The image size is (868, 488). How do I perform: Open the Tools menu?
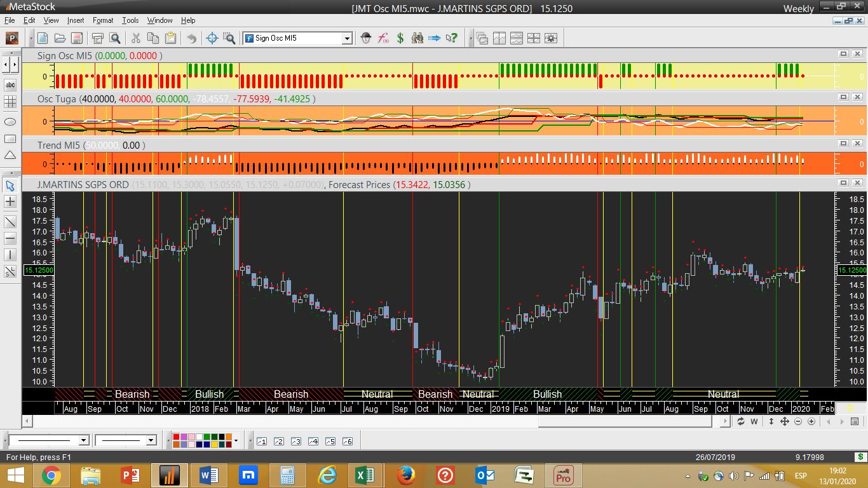tap(130, 20)
